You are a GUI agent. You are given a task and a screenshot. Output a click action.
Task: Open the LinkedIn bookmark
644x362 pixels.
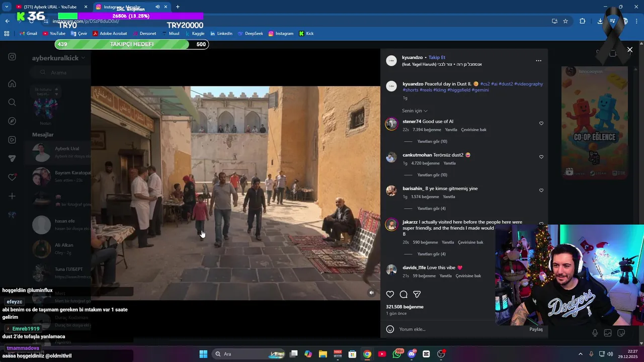221,34
